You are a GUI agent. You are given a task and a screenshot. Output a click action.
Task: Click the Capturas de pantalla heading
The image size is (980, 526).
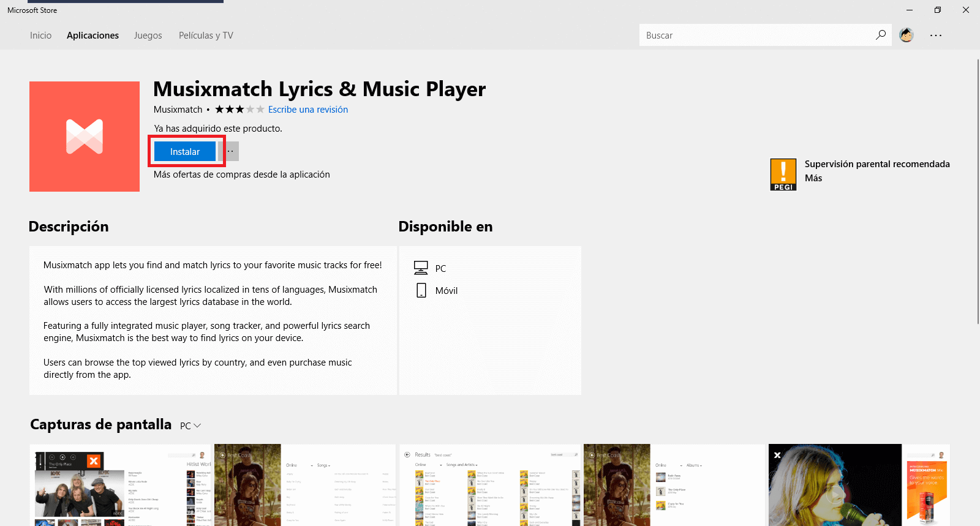(x=101, y=424)
